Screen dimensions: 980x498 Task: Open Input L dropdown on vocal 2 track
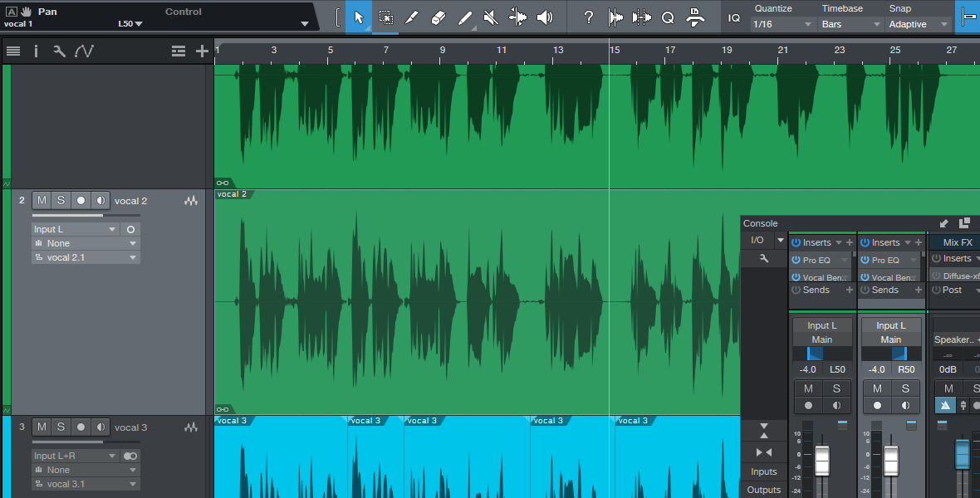point(75,229)
